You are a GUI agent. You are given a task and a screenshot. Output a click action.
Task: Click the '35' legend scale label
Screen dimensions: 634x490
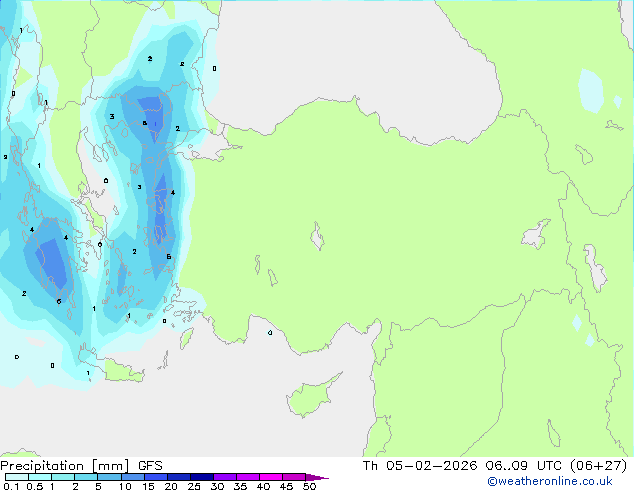(x=240, y=486)
